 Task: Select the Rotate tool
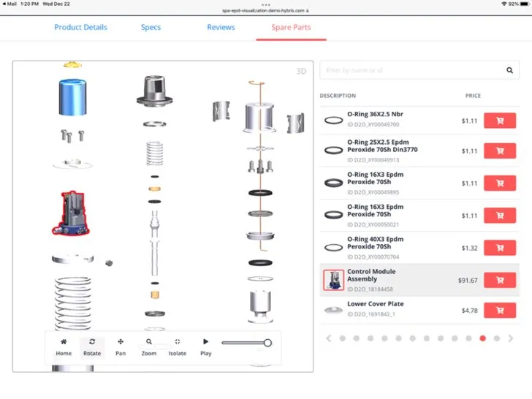click(92, 346)
